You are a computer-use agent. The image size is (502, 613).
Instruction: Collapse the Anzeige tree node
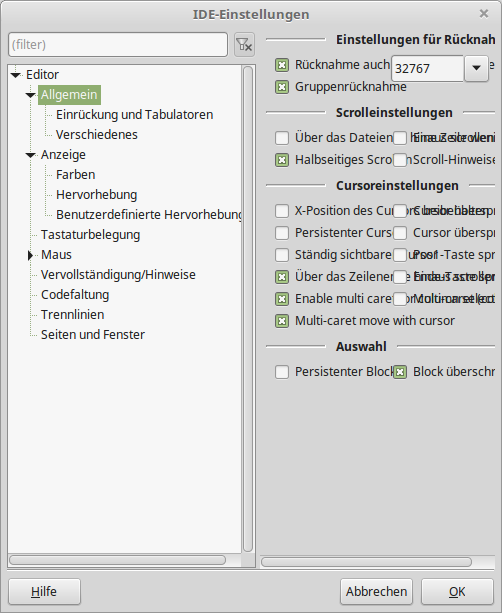tap(30, 155)
